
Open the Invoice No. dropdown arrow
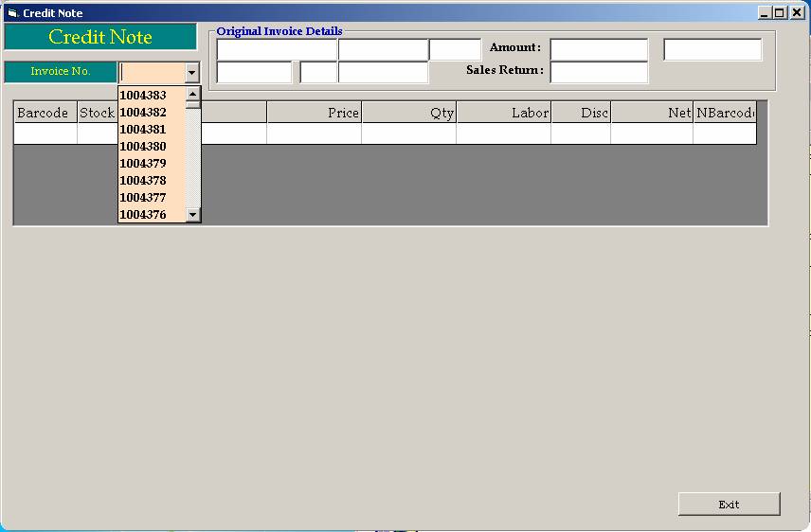coord(192,72)
